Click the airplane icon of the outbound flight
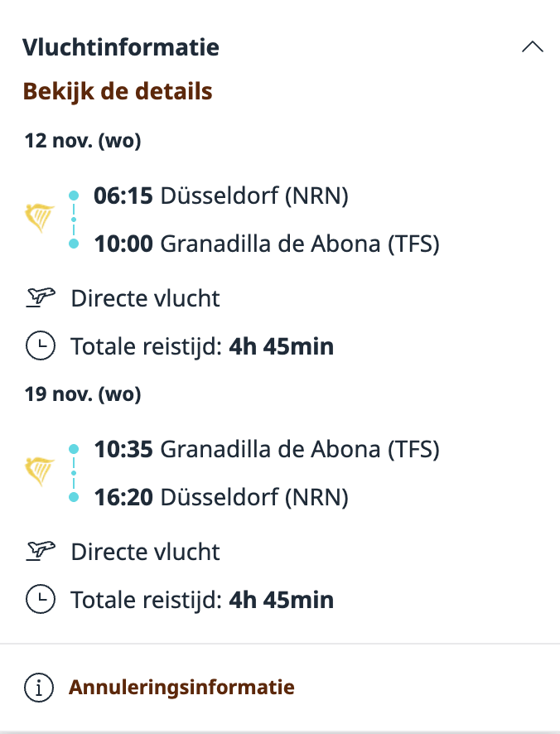 (39, 297)
